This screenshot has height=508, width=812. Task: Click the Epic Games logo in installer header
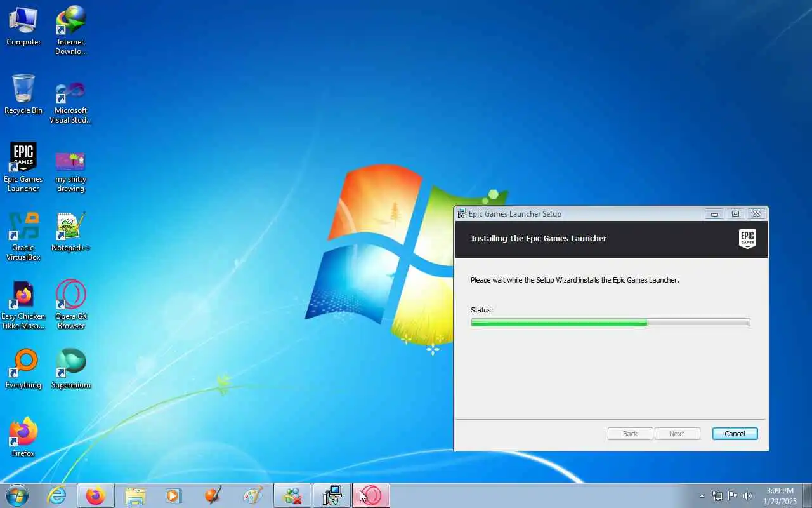[747, 239]
